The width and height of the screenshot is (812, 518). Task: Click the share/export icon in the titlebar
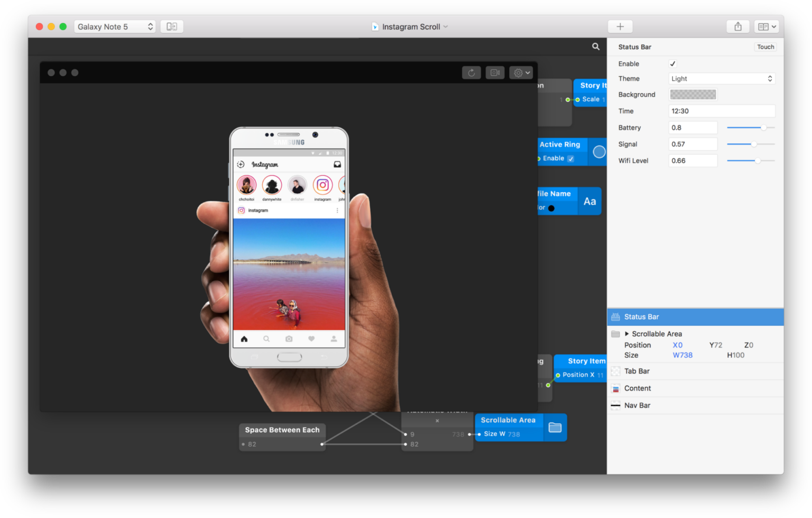coord(738,26)
